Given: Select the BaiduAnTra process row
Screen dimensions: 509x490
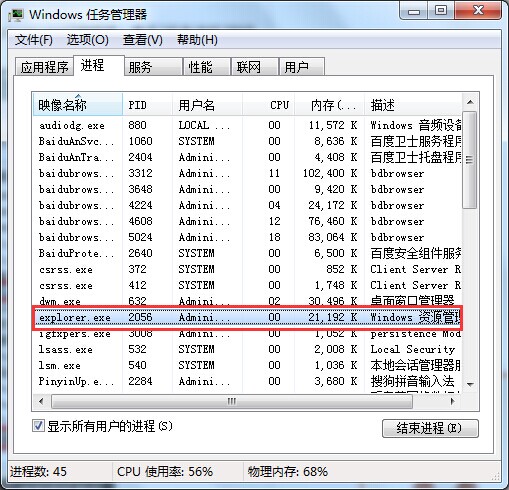Looking at the screenshot, I should pyautogui.click(x=248, y=157).
